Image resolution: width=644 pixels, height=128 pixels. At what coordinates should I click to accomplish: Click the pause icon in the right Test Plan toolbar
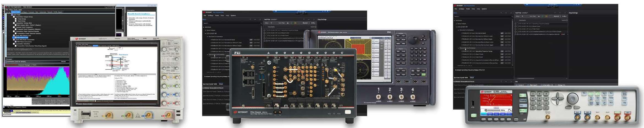[546, 16]
